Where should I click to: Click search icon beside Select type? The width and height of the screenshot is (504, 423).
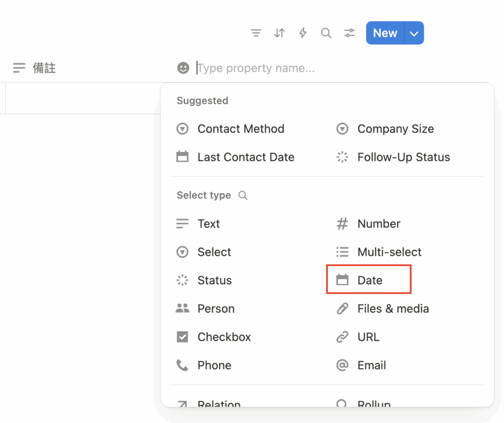(x=243, y=195)
